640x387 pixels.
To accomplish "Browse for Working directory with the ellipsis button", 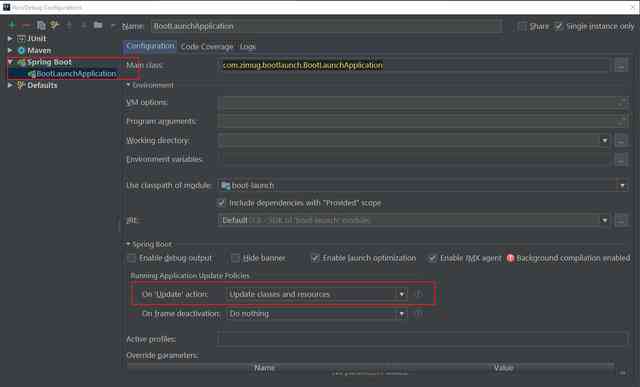I will pyautogui.click(x=621, y=140).
